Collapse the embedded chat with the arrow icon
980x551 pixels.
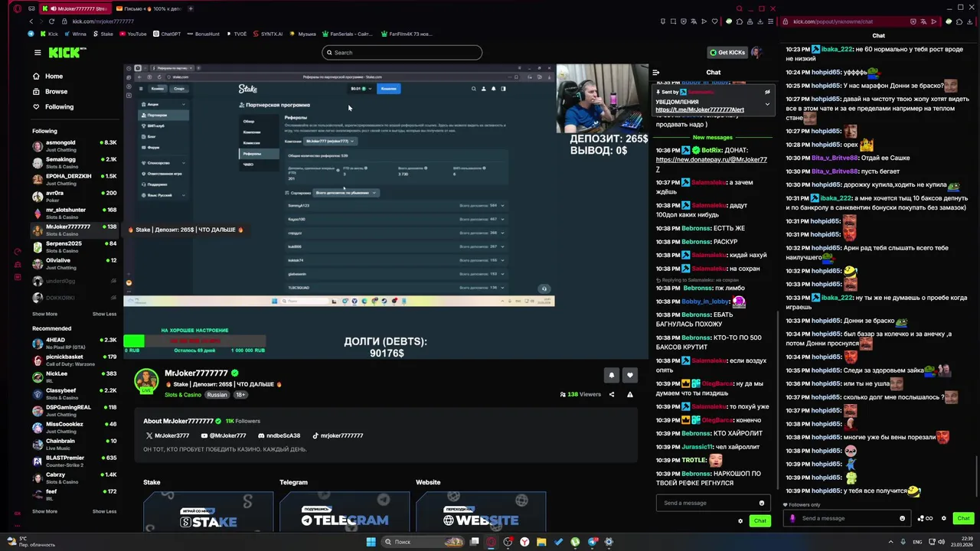point(655,72)
